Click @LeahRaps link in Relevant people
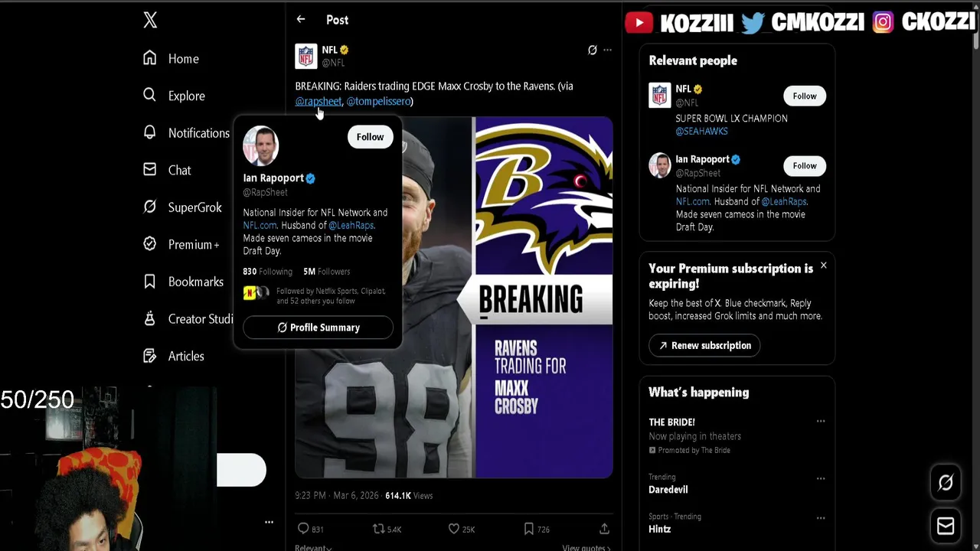The width and height of the screenshot is (980, 551). pos(783,202)
